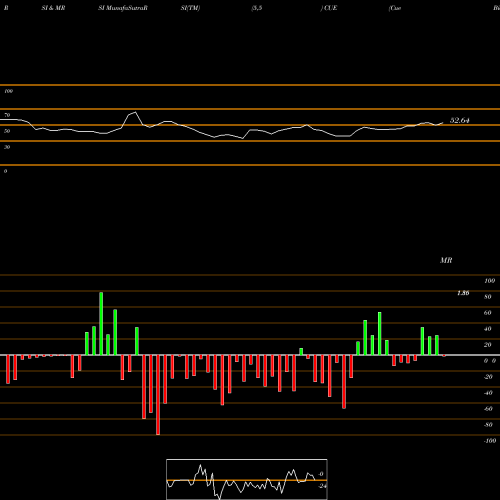
Task: Click the MR axis label 40
Action: point(488,329)
